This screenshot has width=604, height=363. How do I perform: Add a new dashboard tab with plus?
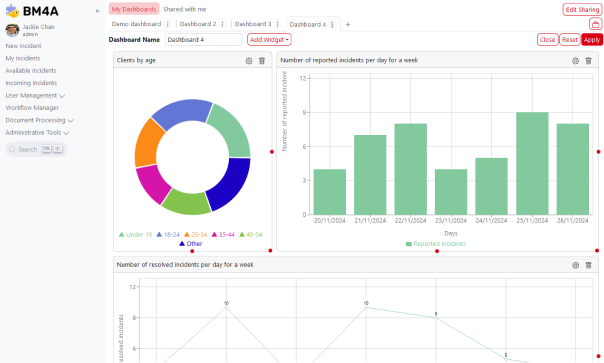point(347,25)
